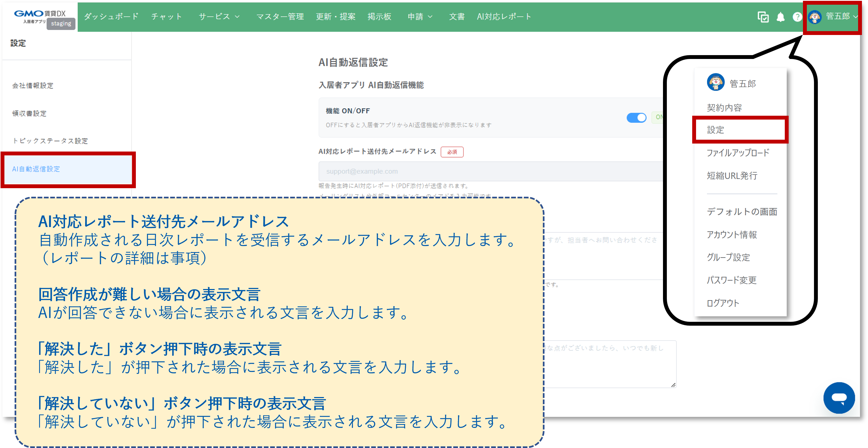
Task: Click the text area with the resize handle
Action: tap(610, 364)
